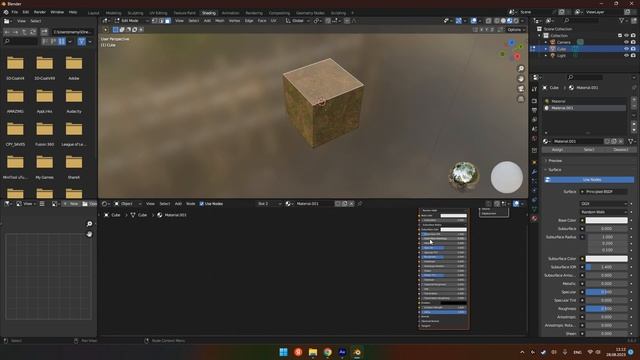Open the Output properties tab icon
640x360 pixels.
pyautogui.click(x=534, y=110)
